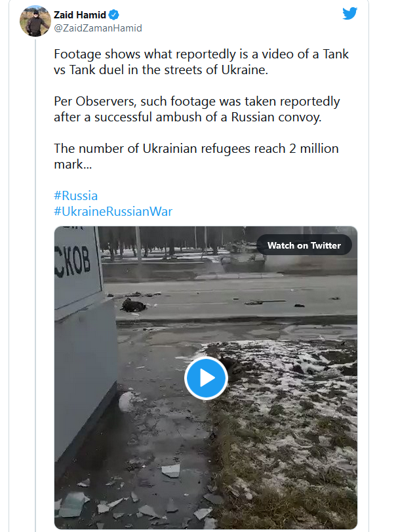Play the embedded tweet video
Screen dimensions: 396x532
click(x=205, y=378)
